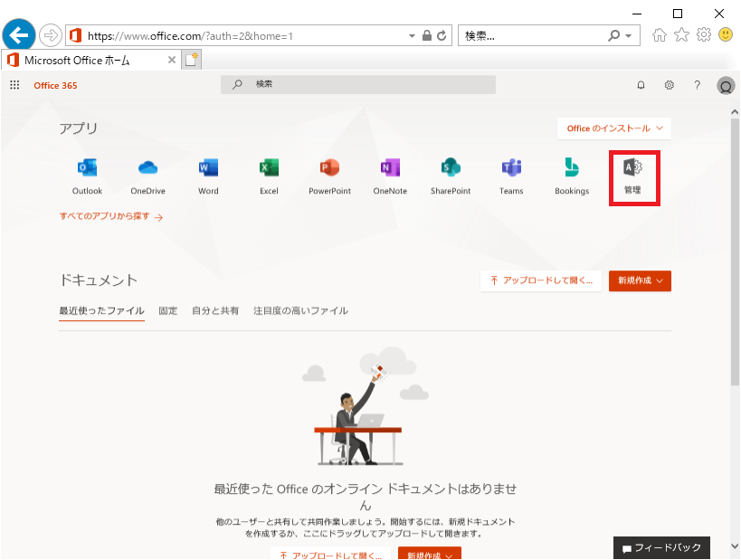Open the OneNote app
741x560 pixels.
[x=390, y=176]
